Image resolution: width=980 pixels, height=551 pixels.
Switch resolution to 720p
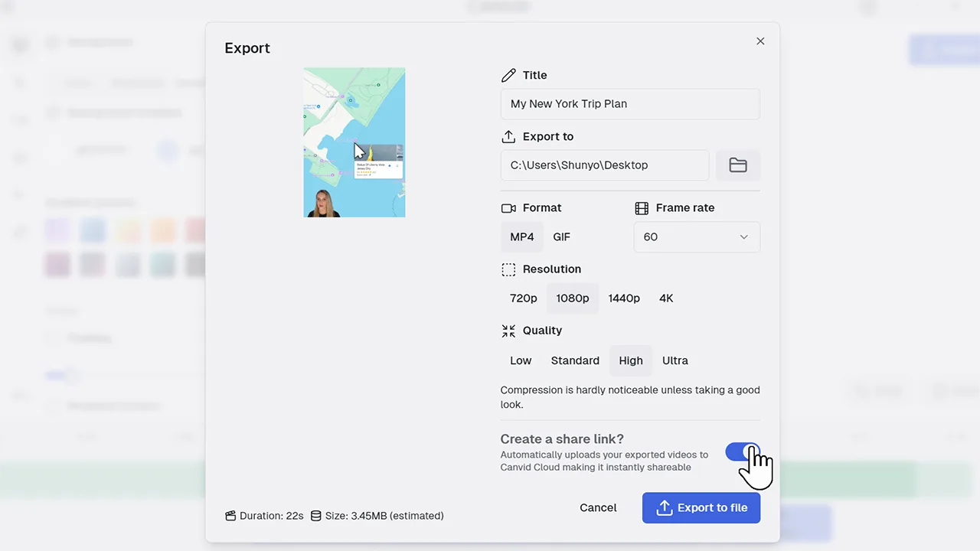click(524, 298)
